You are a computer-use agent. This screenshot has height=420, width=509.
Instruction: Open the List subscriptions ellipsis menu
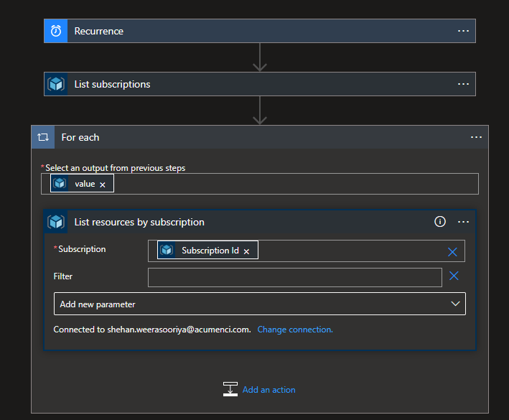[463, 84]
